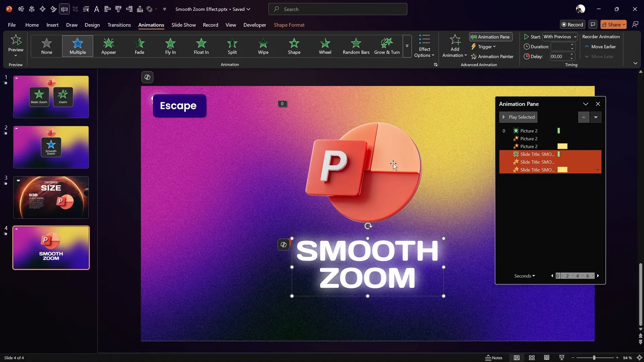Apply Grow & Turn animation
The width and height of the screenshot is (644, 362).
[x=387, y=46]
